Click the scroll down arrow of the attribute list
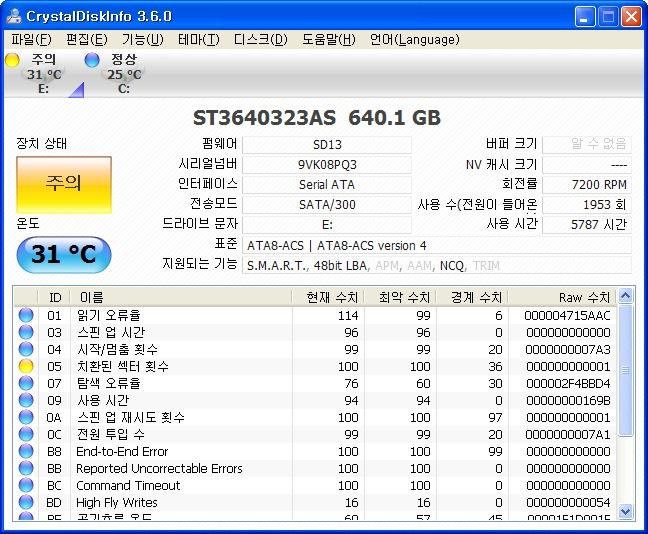This screenshot has width=648, height=534. point(625,512)
